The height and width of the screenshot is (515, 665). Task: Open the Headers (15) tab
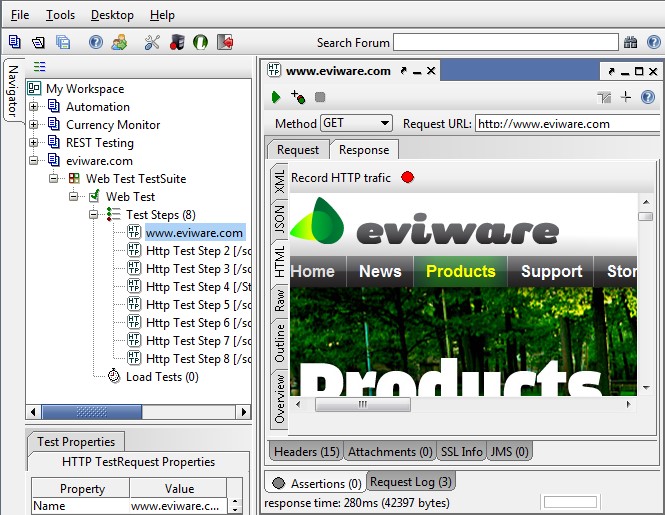306,452
